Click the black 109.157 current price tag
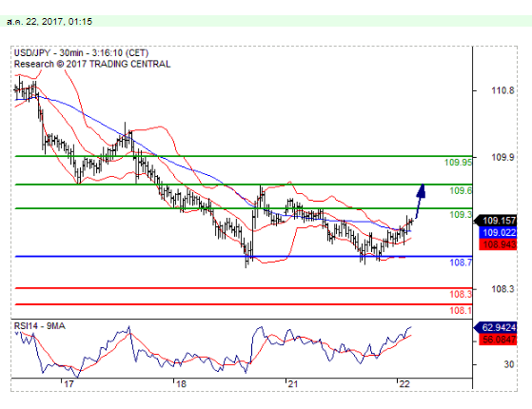 pyautogui.click(x=496, y=221)
